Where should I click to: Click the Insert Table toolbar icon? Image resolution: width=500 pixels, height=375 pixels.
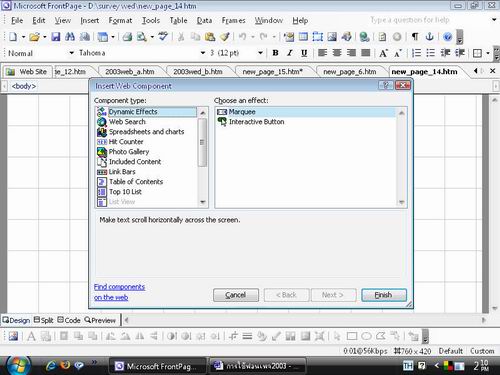coord(303,37)
